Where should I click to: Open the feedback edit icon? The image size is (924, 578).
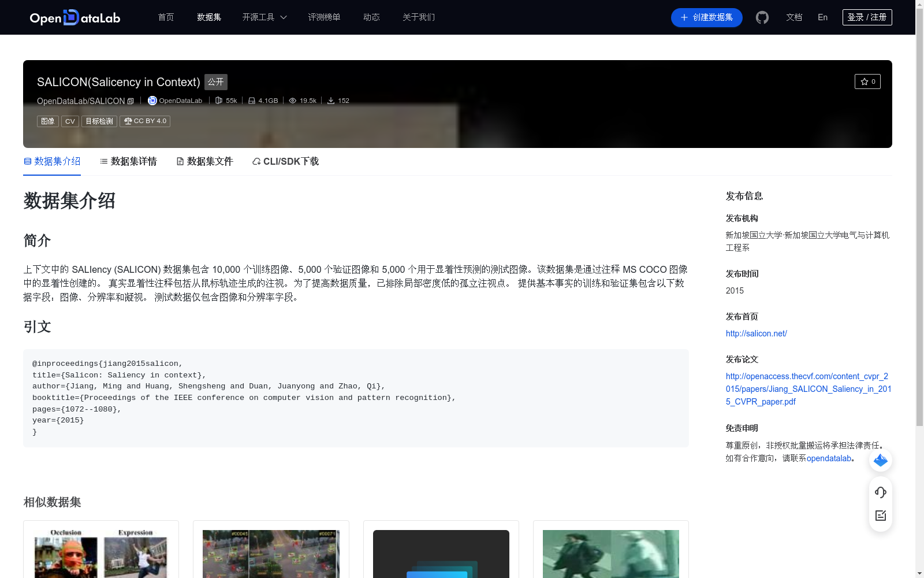click(x=881, y=516)
